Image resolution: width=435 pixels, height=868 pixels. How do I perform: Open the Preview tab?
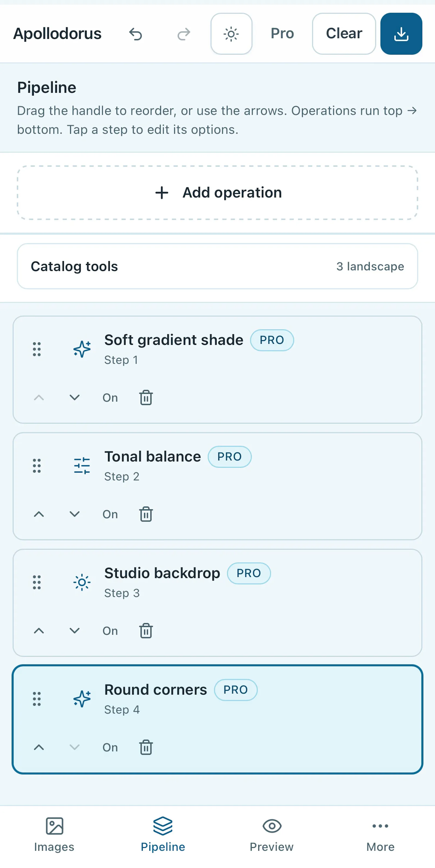[272, 834]
